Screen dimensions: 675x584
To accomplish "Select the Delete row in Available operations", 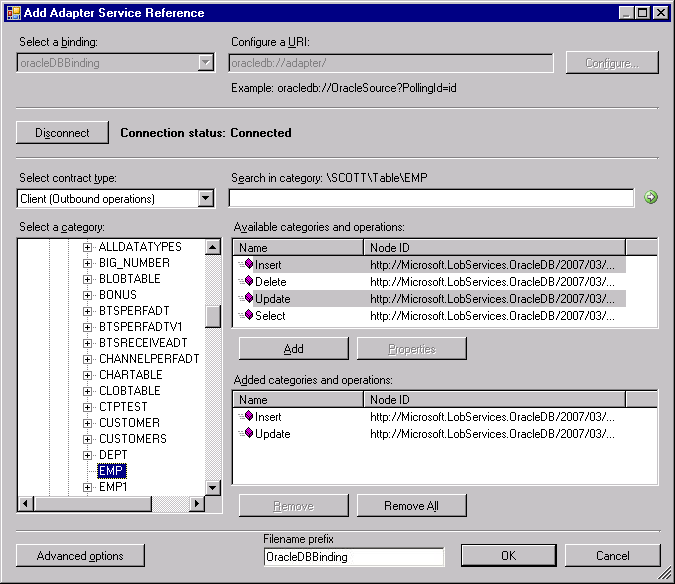I will point(431,281).
